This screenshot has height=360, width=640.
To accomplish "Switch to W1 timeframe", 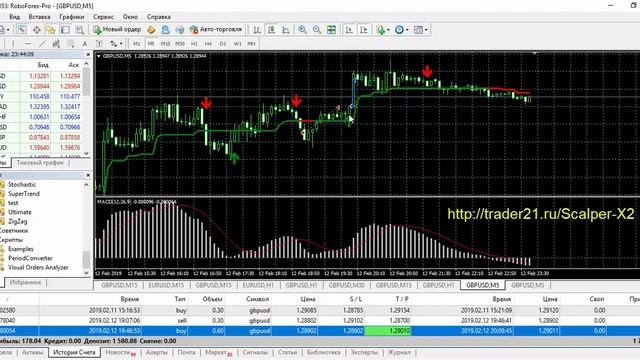I will [x=237, y=43].
